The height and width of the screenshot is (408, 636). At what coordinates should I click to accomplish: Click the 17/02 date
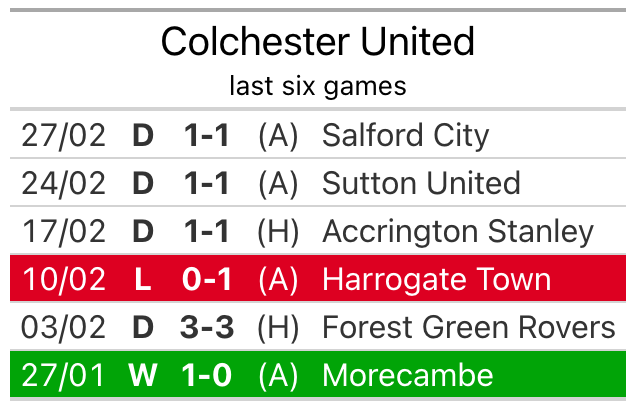[x=63, y=232]
